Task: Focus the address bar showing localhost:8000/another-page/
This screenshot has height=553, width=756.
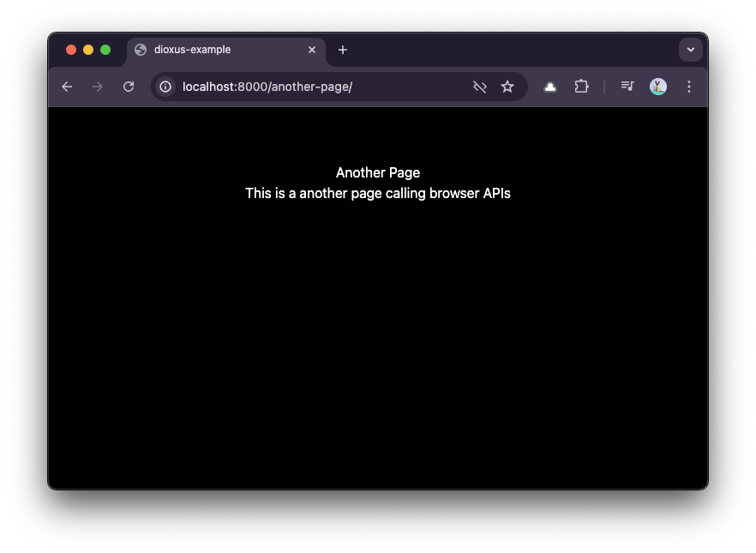Action: pos(317,87)
